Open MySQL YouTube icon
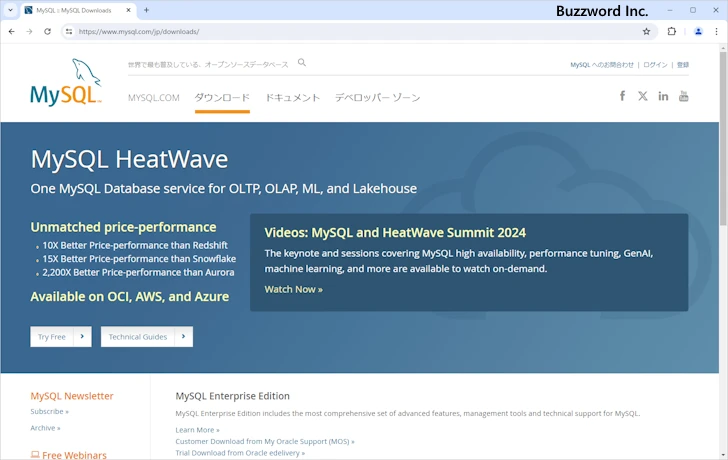Viewport: 728px width, 460px height. point(684,96)
